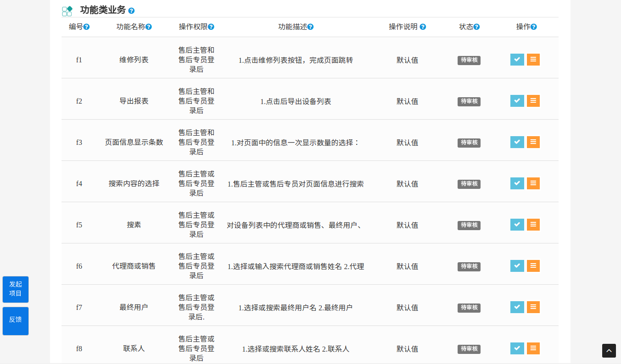Click the help icon next to 操作说明 header
621x364 pixels.
423,27
